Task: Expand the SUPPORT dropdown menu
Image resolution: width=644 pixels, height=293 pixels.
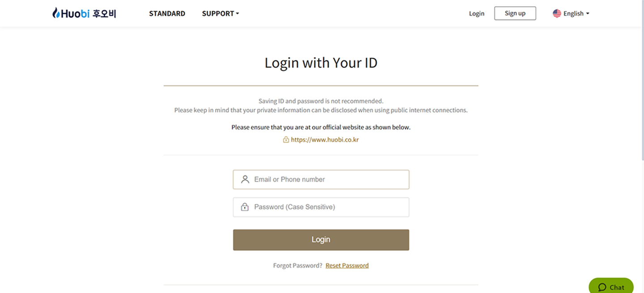Action: point(220,13)
